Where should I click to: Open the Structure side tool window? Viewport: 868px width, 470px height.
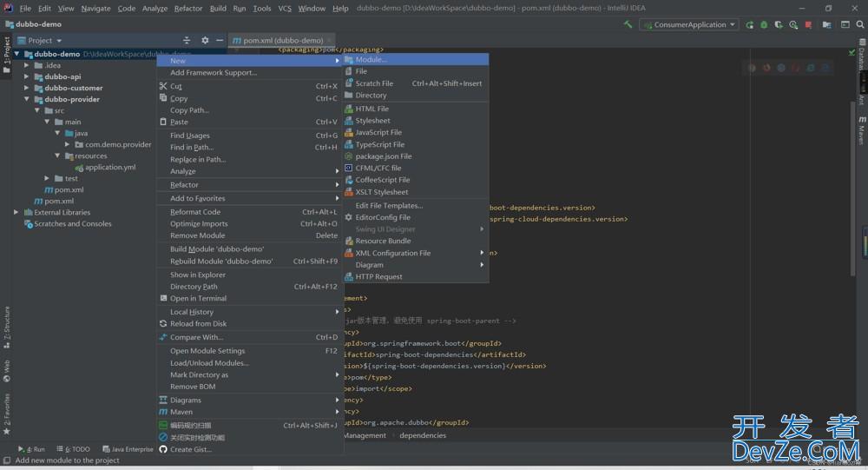pyautogui.click(x=7, y=327)
